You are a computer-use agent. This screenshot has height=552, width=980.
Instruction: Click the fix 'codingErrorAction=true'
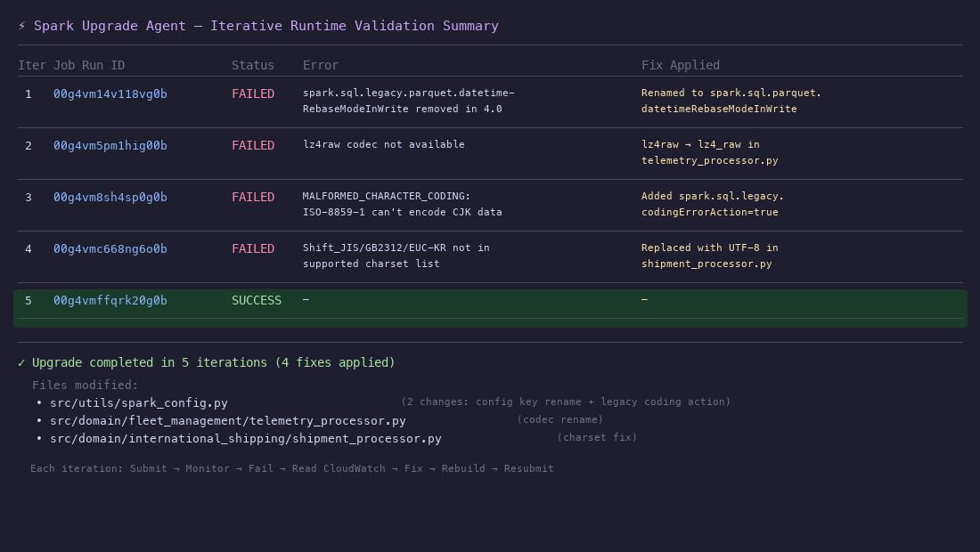click(x=710, y=213)
